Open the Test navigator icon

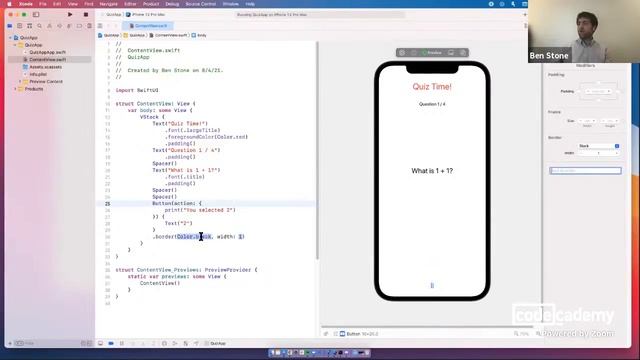59,26
